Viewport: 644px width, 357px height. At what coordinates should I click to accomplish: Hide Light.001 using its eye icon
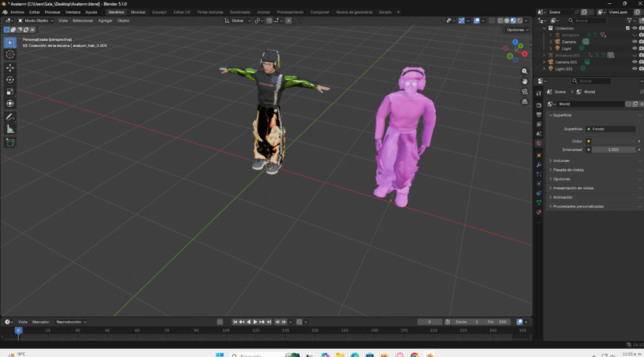tap(635, 69)
